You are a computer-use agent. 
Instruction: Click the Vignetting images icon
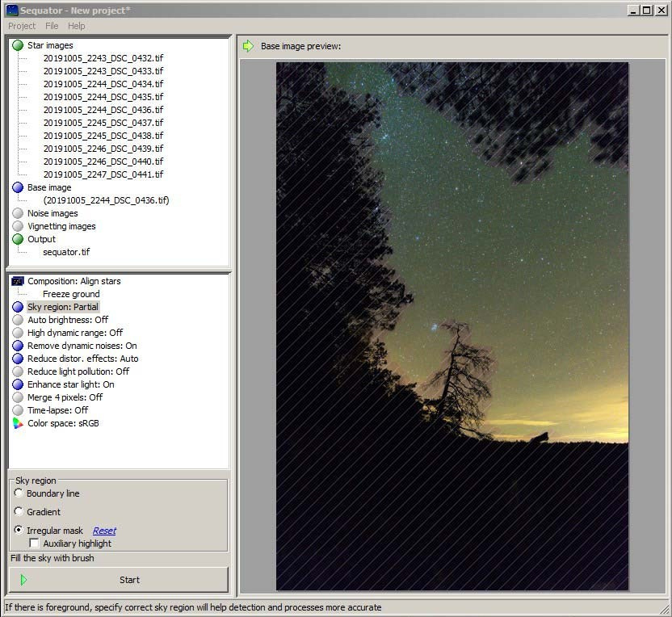(18, 226)
